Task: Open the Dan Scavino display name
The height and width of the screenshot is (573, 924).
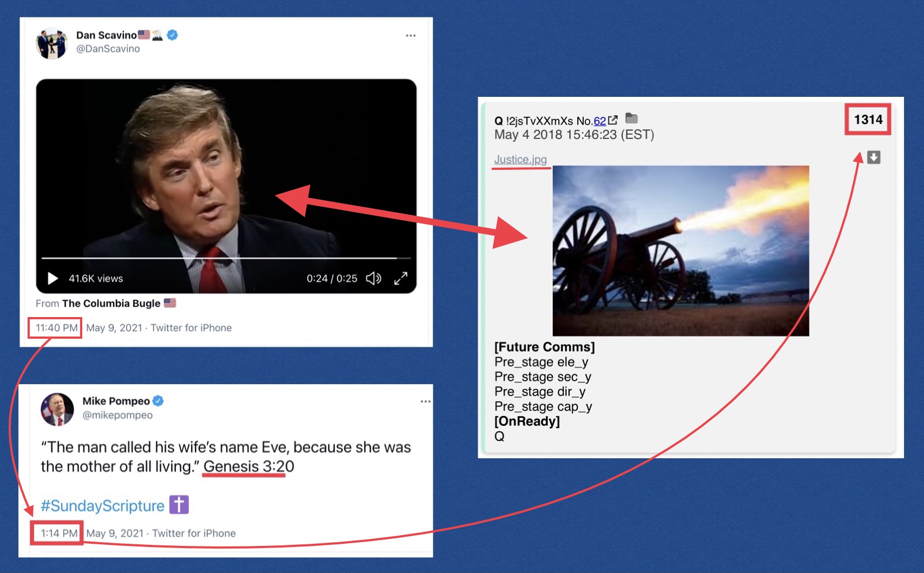Action: (x=106, y=35)
